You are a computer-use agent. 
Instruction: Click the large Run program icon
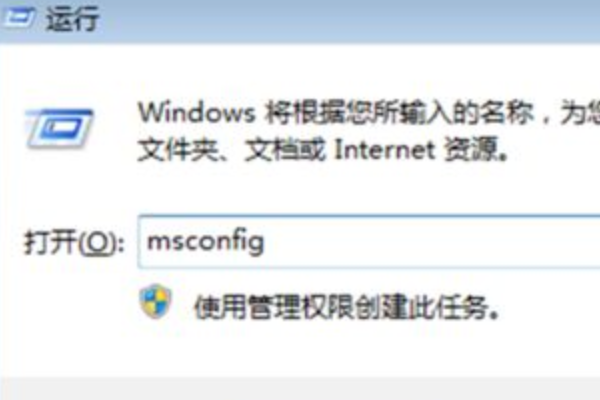(x=59, y=128)
